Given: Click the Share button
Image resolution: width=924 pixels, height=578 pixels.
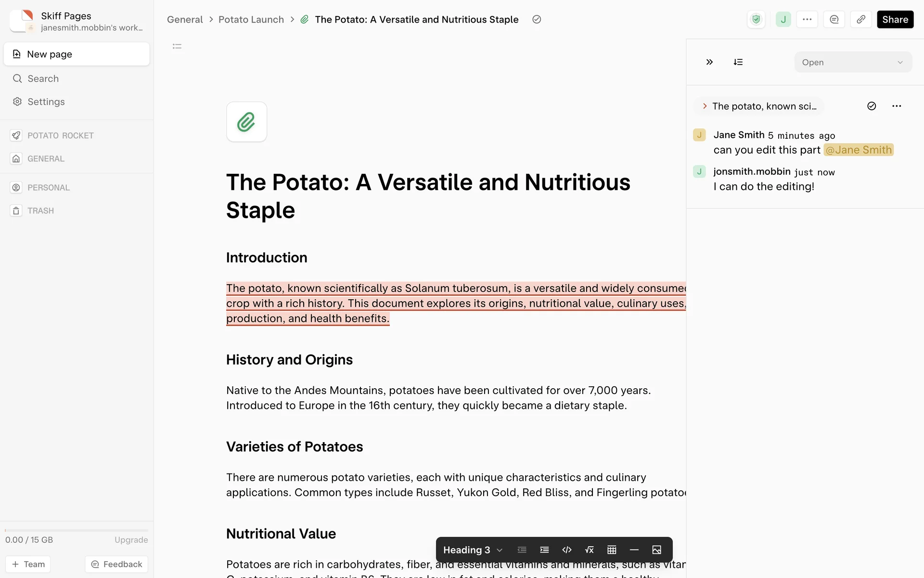Looking at the screenshot, I should point(895,19).
